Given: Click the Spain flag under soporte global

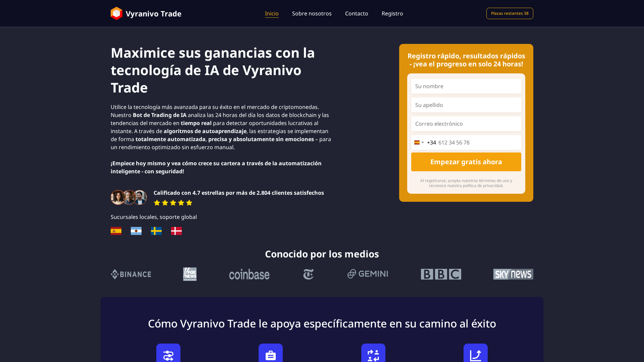Looking at the screenshot, I should coord(116,231).
